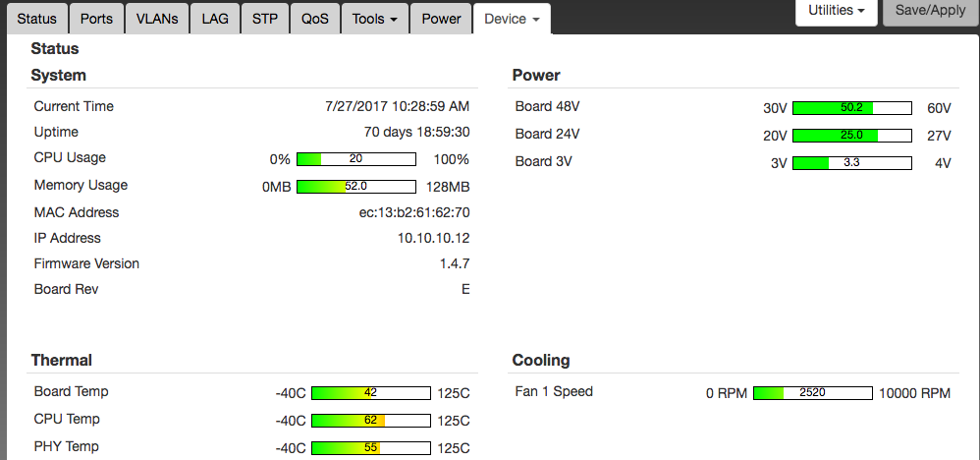The height and width of the screenshot is (460, 980).
Task: Click the Save/Apply button
Action: pyautogui.click(x=931, y=11)
